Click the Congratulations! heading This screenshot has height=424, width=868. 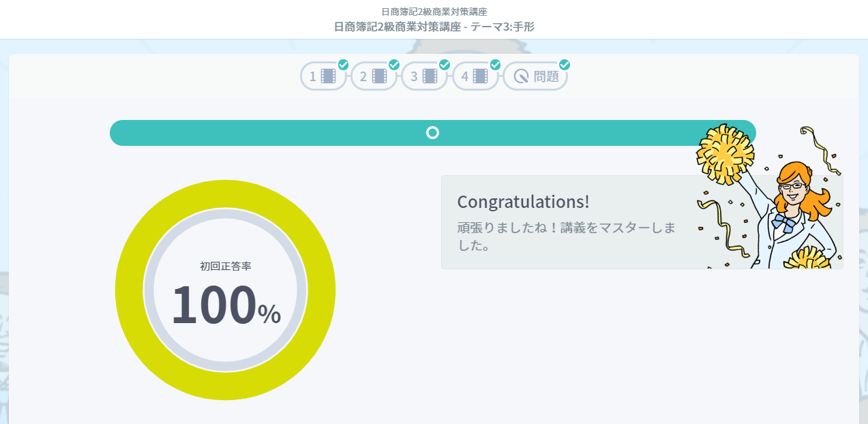click(x=523, y=202)
